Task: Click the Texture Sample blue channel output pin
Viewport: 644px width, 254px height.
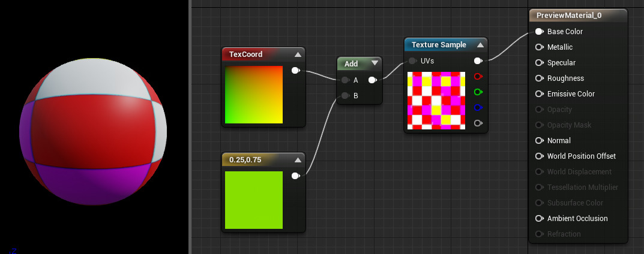Action: (x=478, y=108)
